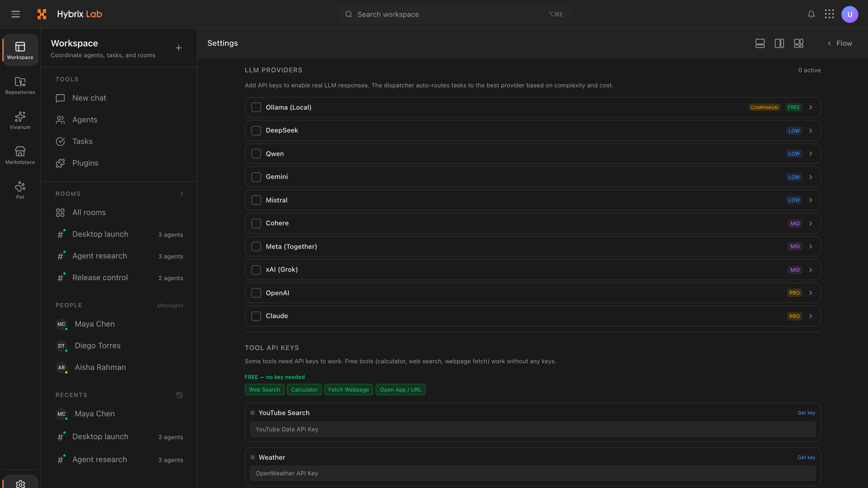Enable the Mistral provider checkbox
The width and height of the screenshot is (868, 488).
[256, 200]
